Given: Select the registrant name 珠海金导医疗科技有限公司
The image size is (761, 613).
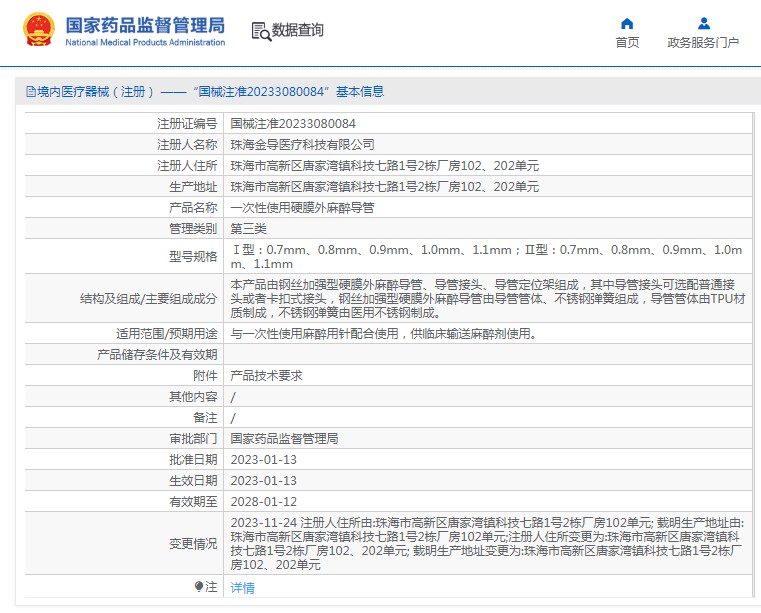Looking at the screenshot, I should click(295, 145).
